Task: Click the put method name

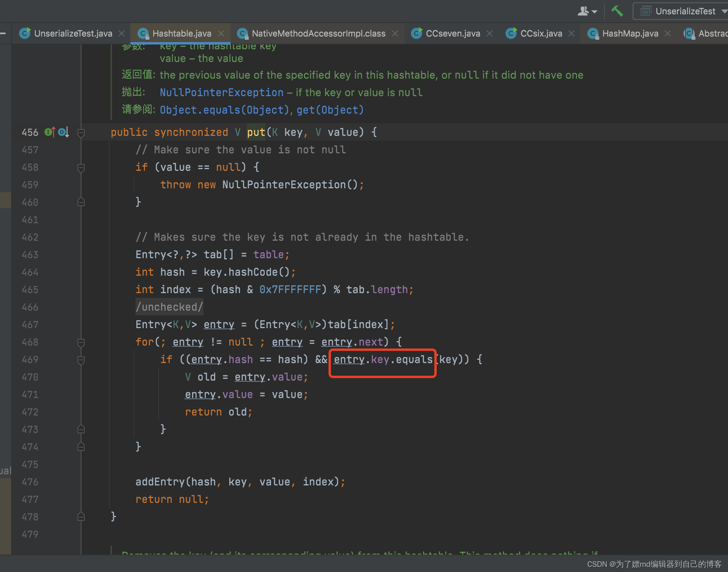Action: (x=256, y=132)
